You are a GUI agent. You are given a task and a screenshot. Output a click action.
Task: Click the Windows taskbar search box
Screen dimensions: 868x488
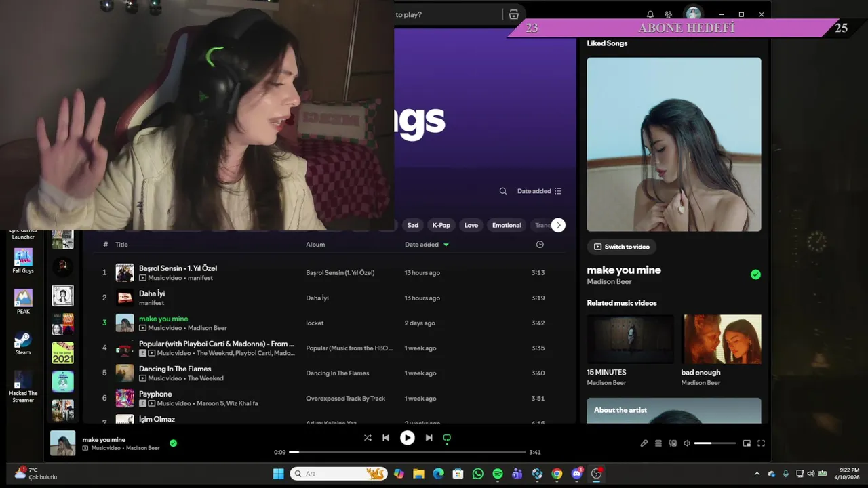(338, 474)
